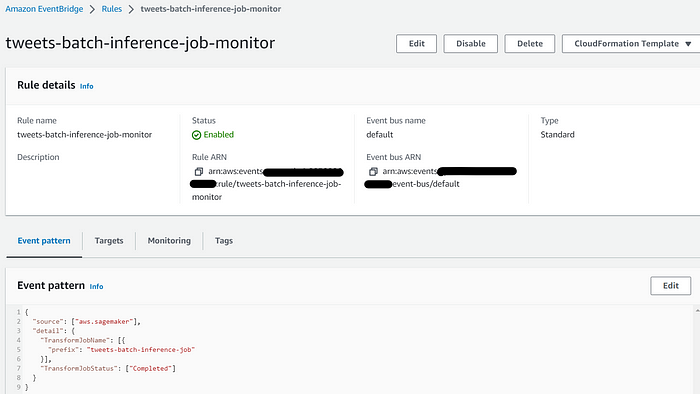Screen dimensions: 700x394
Task: Switch to the Event pattern tab
Action: [x=44, y=241]
